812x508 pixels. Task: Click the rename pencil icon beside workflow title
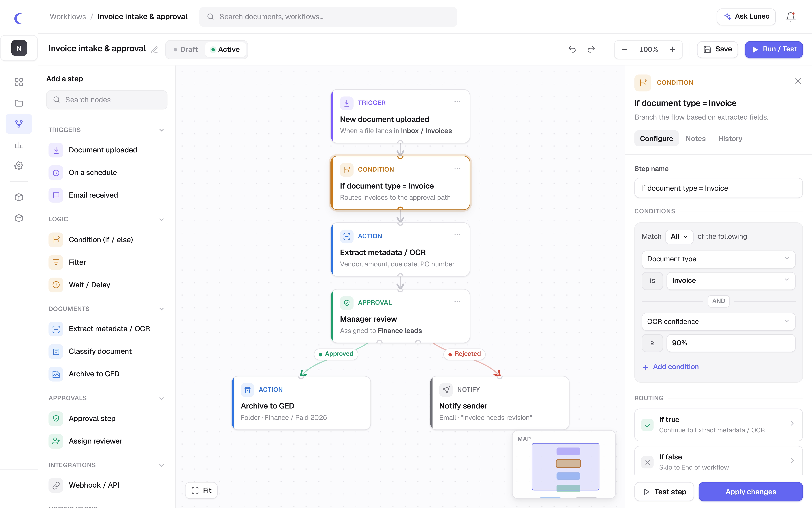point(154,50)
